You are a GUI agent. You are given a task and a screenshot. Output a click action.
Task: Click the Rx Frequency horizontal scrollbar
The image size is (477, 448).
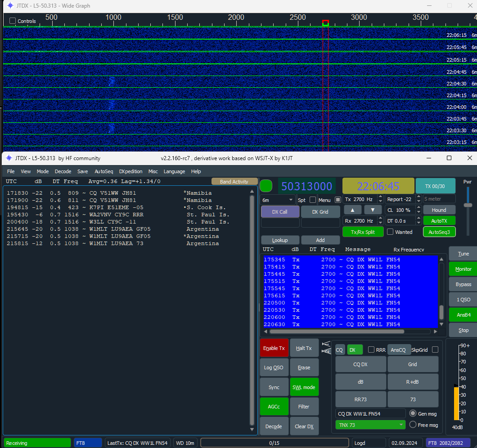(337, 331)
